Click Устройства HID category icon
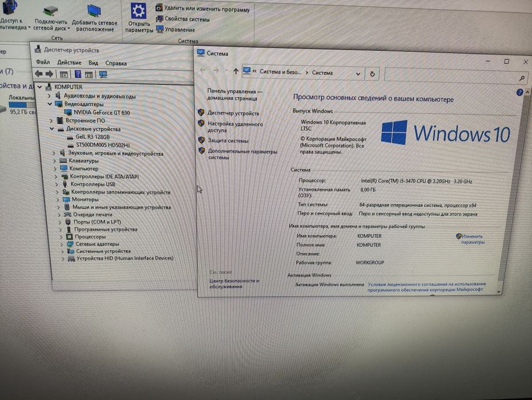This screenshot has width=532, height=400. coord(71,259)
